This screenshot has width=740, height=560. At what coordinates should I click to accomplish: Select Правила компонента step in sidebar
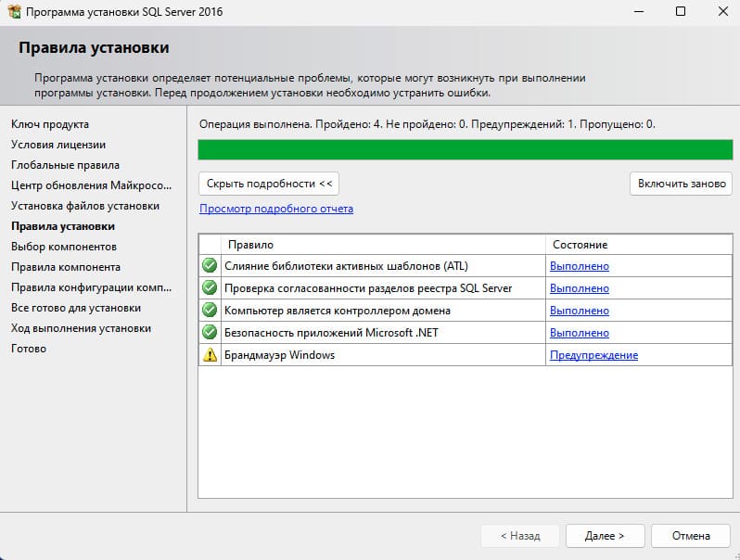[x=66, y=267]
